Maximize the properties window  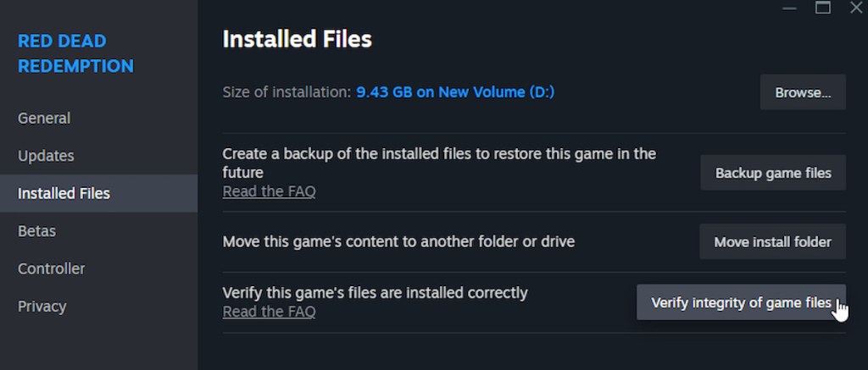coord(822,8)
